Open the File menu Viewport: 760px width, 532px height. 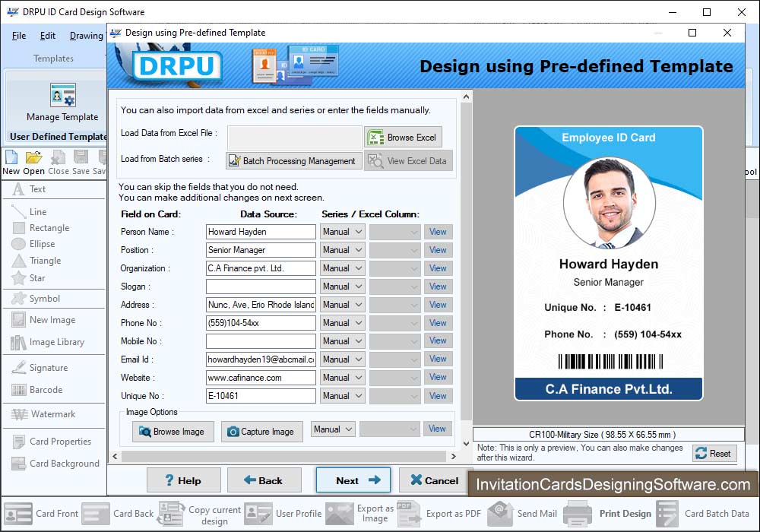tap(19, 36)
